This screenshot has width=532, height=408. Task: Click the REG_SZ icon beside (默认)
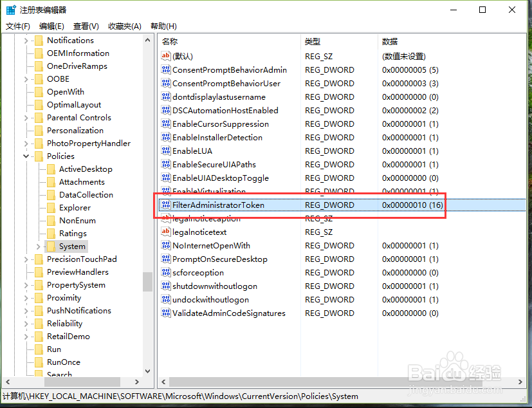click(x=165, y=56)
